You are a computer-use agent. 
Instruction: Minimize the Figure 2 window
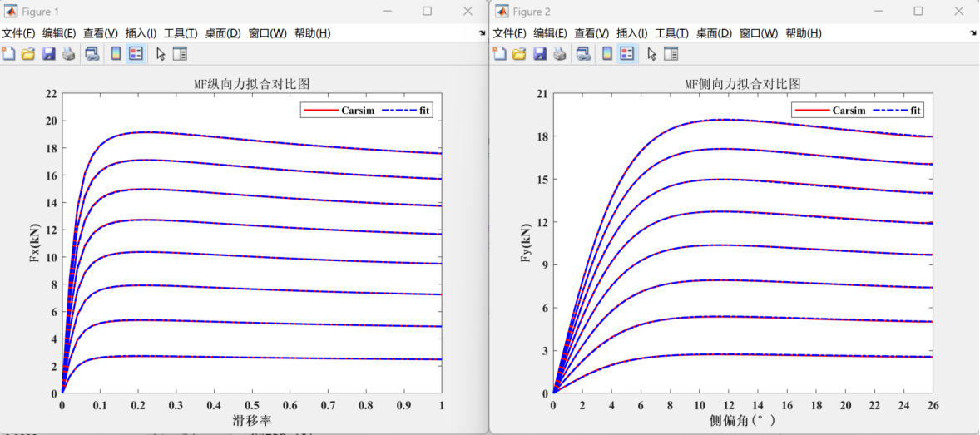tap(879, 12)
